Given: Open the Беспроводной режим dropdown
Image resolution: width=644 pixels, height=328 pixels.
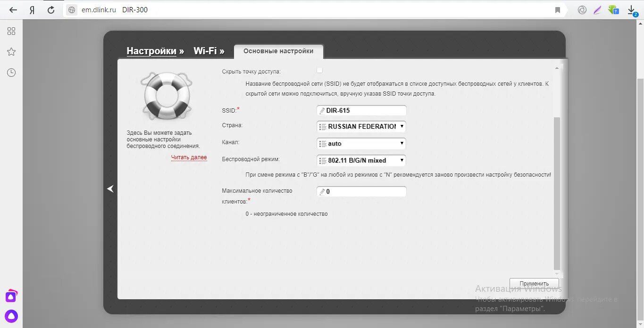Looking at the screenshot, I should pos(361,160).
